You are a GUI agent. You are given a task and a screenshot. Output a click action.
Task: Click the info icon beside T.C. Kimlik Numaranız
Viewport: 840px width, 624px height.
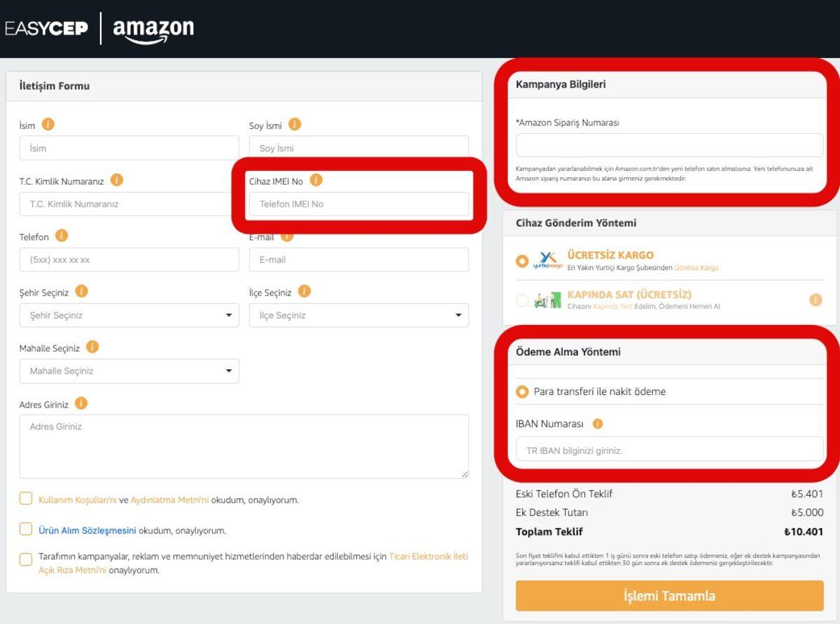click(118, 180)
